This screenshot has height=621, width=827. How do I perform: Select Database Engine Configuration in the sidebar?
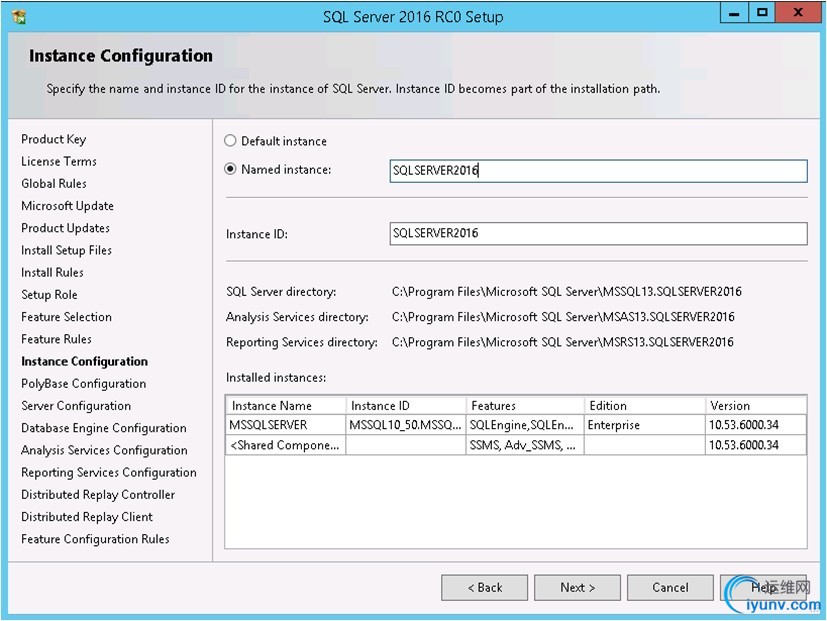(x=104, y=428)
